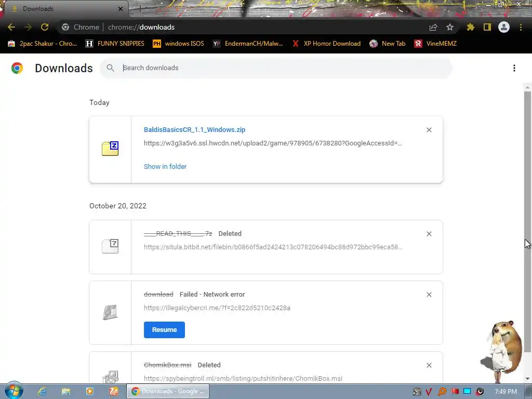Open the profile avatar menu
532x399 pixels.
(504, 27)
